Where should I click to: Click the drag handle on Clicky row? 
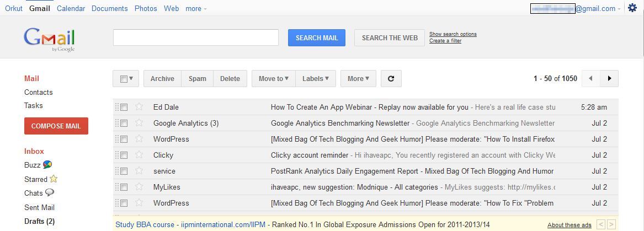[x=116, y=155]
